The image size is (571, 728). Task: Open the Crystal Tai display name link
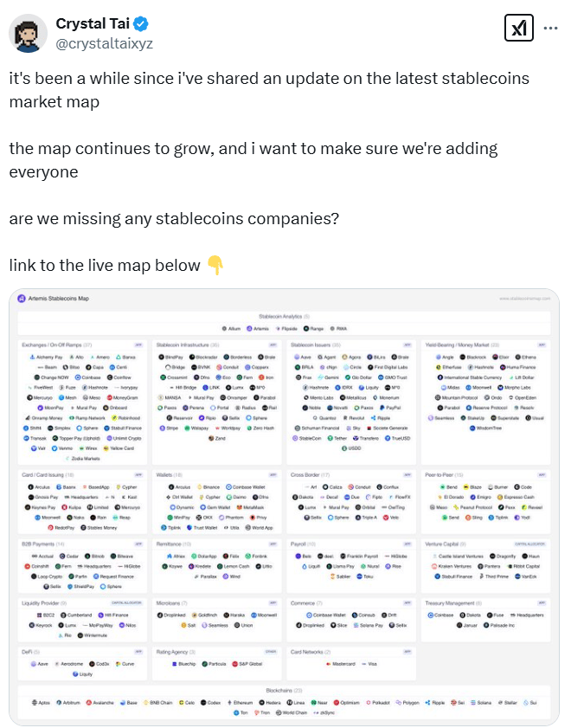pos(91,23)
